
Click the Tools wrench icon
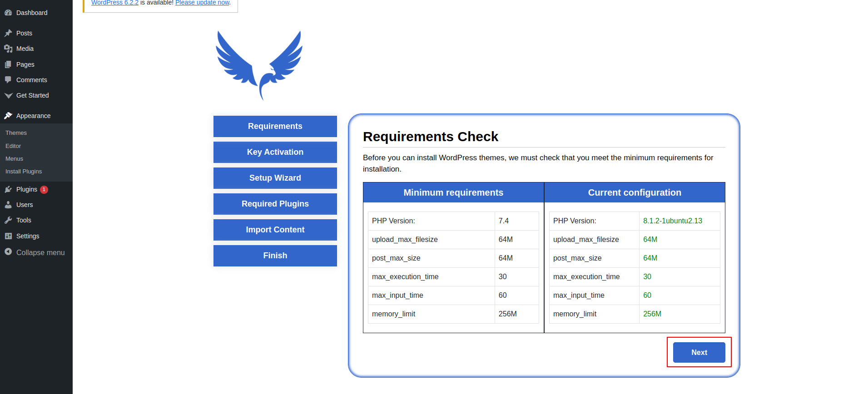pos(8,220)
